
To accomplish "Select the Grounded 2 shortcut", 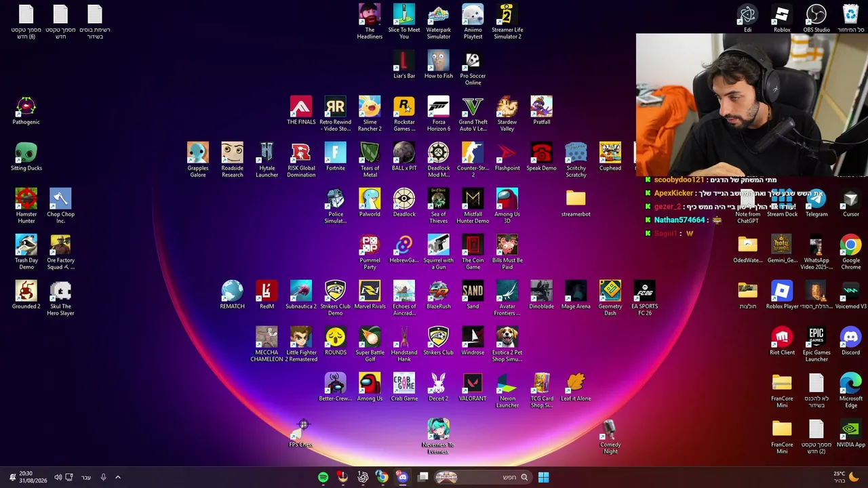I will pos(26,295).
